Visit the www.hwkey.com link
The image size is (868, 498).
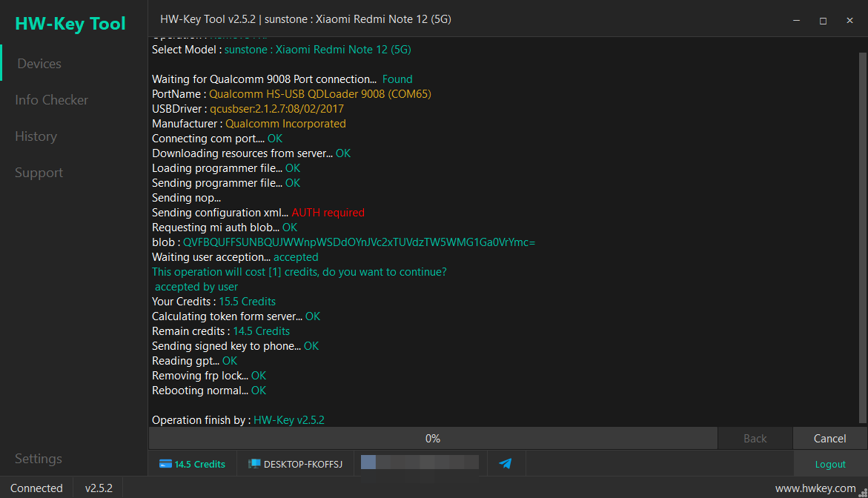(x=815, y=488)
